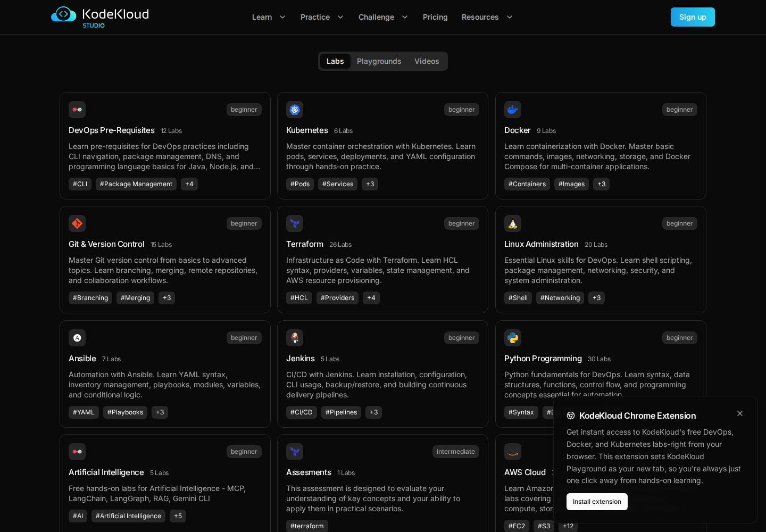Click the Sign up button

(693, 17)
